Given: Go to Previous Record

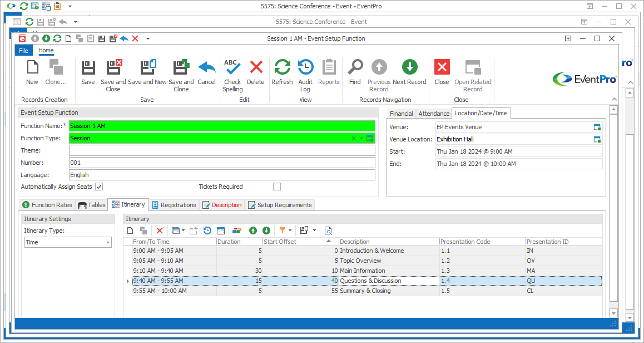Looking at the screenshot, I should [x=379, y=76].
